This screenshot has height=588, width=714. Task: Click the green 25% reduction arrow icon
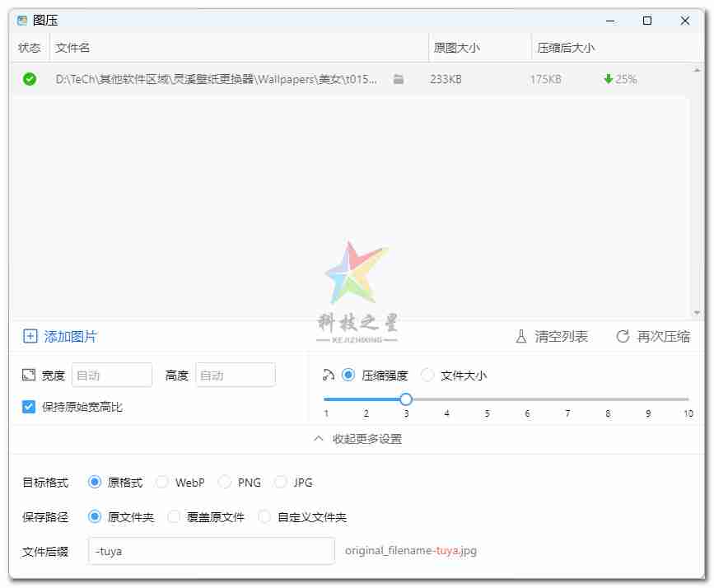click(x=608, y=79)
